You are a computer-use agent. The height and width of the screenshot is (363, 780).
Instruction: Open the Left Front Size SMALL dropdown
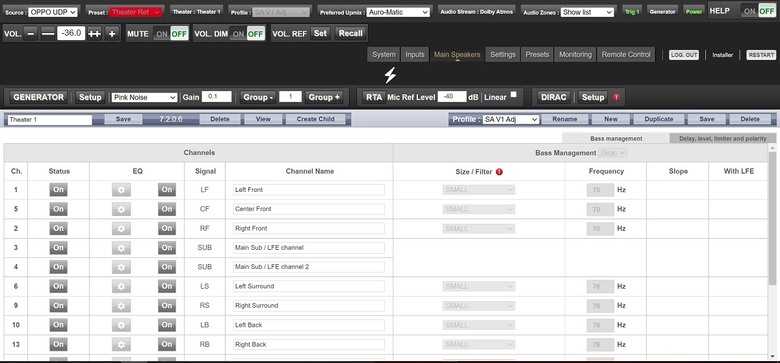[479, 189]
